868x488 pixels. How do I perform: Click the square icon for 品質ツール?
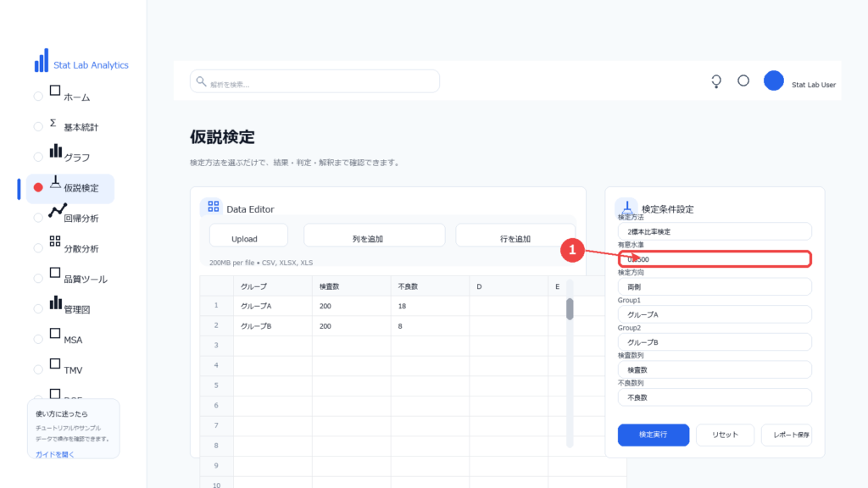click(55, 273)
